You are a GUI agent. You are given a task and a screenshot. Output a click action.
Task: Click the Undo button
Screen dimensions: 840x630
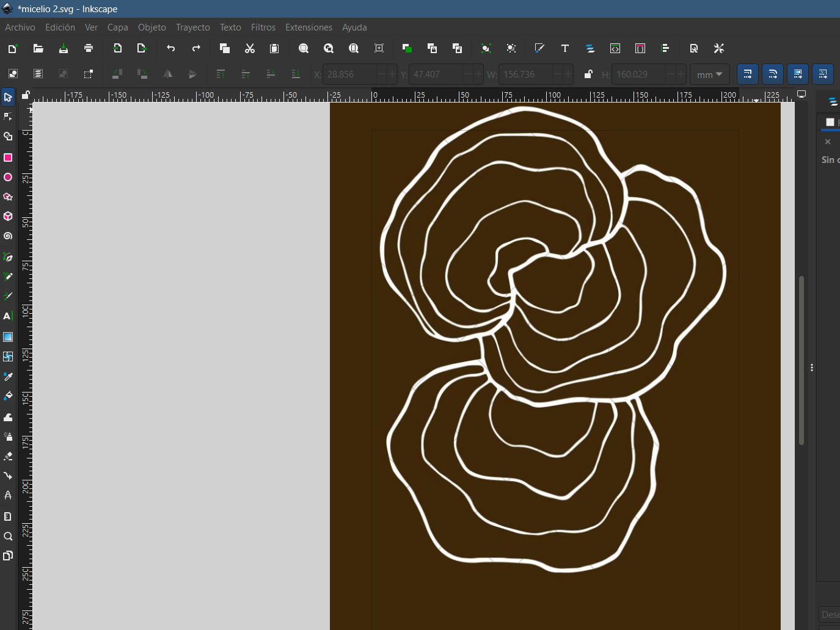click(x=171, y=48)
